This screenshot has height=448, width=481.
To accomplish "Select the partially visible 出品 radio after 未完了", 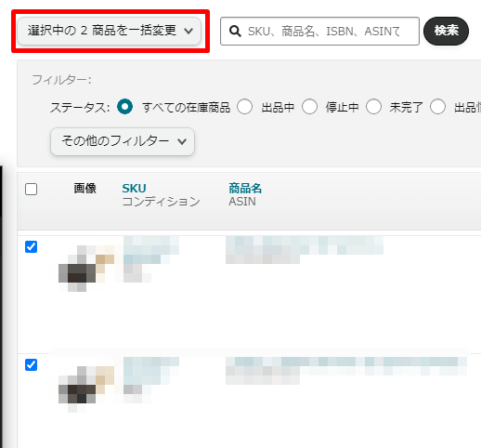I will tap(437, 107).
